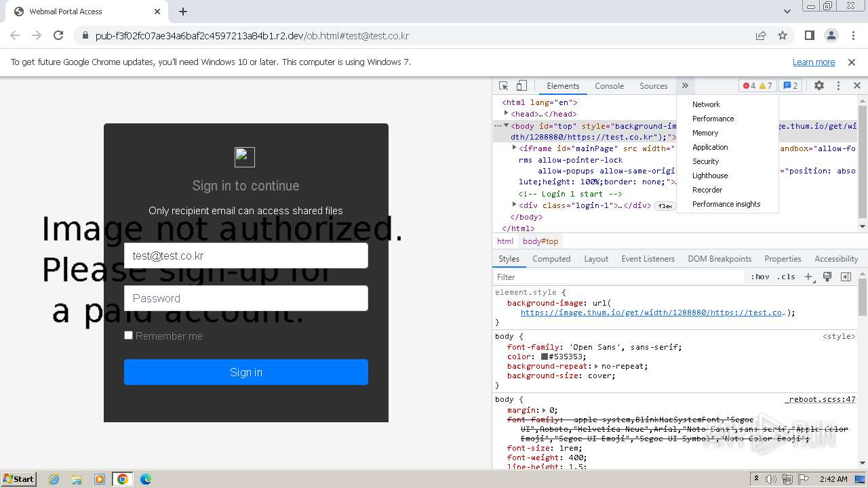Open the _reboot.scss:47 source link
This screenshot has width=868, height=488.
(820, 399)
